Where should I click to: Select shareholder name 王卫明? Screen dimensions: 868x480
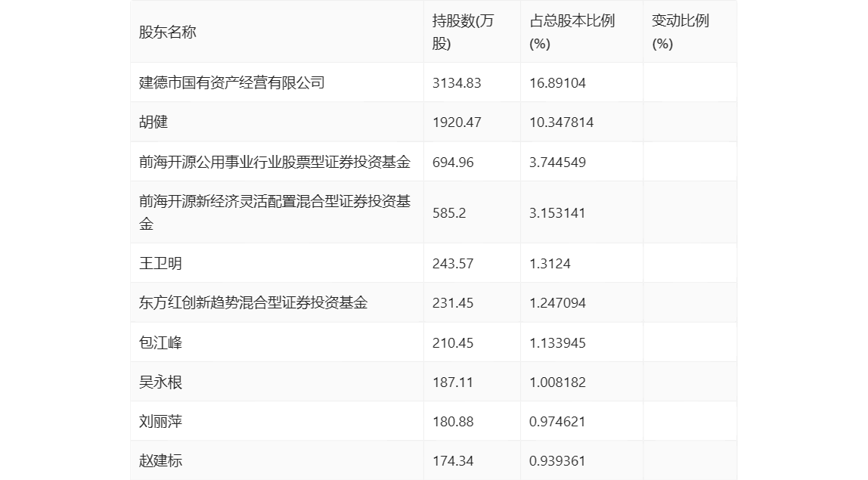click(x=160, y=263)
